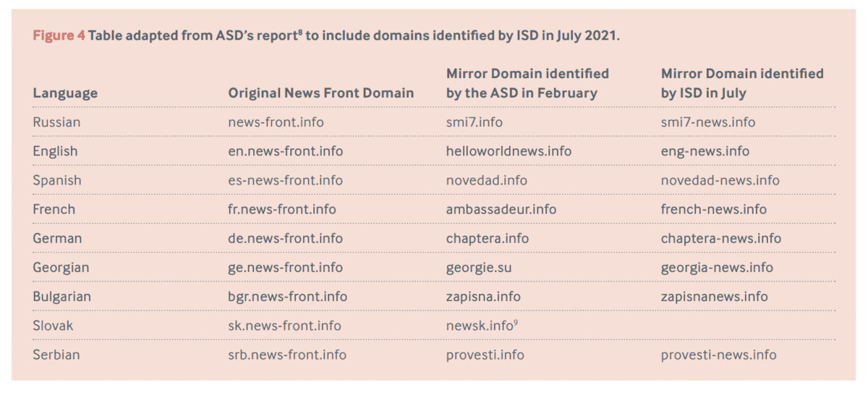Click footnote 9 beside newsk.info
This screenshot has width=868, height=395.
[515, 323]
